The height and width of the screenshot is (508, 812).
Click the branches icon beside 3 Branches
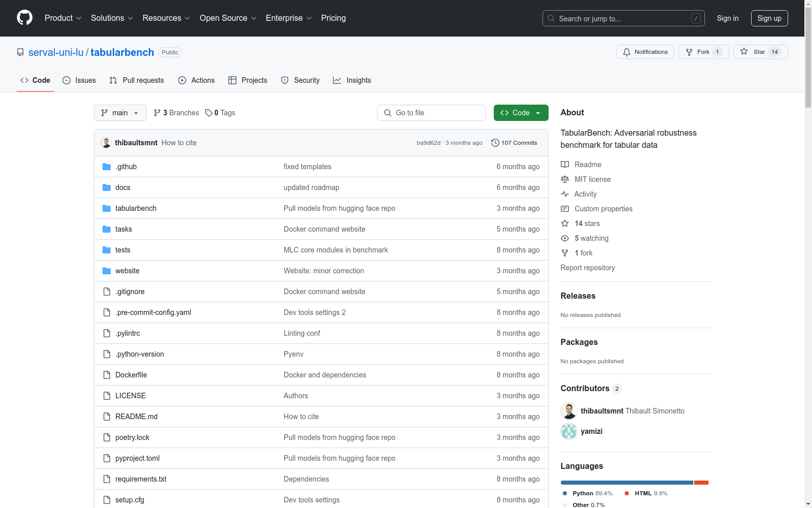pos(157,113)
